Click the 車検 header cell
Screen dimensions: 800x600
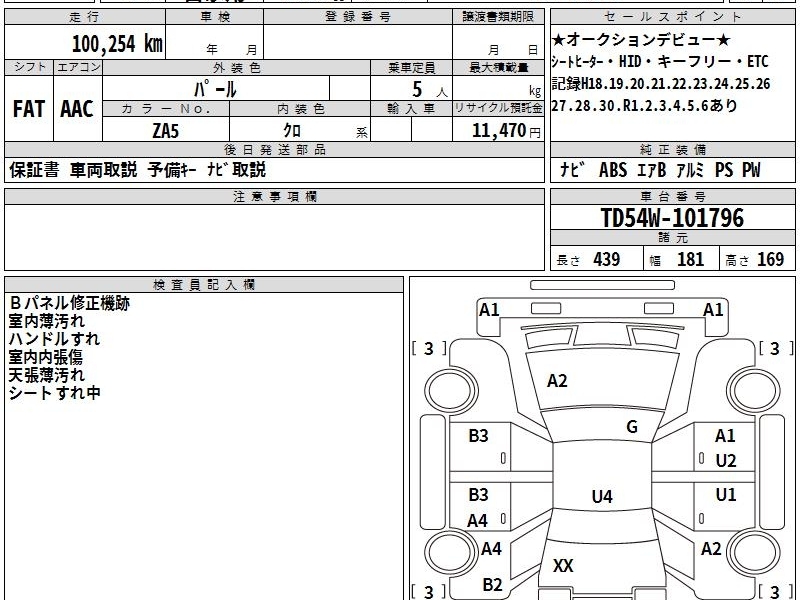pyautogui.click(x=215, y=17)
